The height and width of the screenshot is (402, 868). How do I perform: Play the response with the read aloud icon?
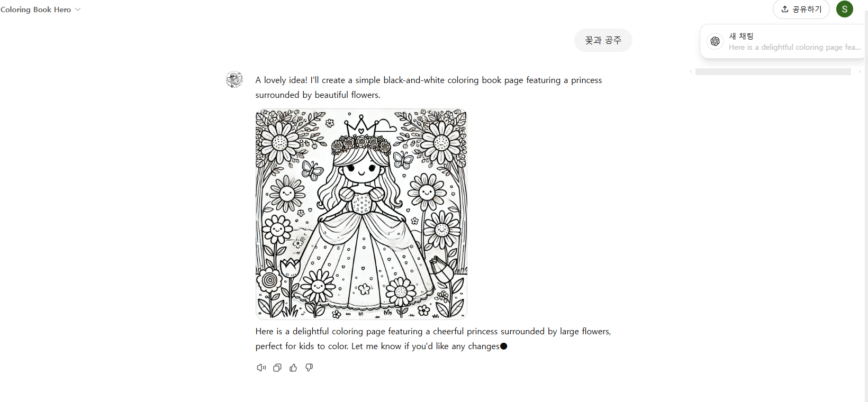[x=261, y=368]
